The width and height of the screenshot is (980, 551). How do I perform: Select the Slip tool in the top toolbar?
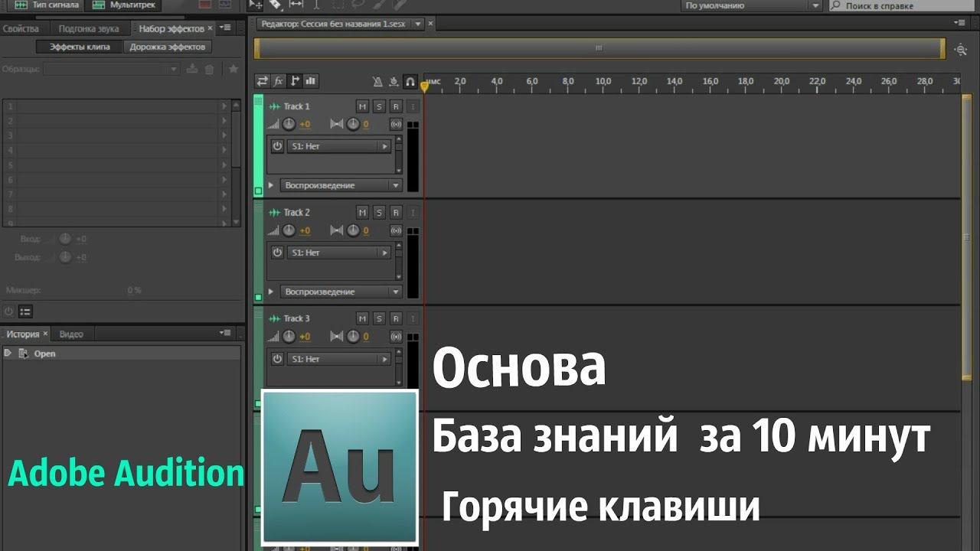click(296, 5)
